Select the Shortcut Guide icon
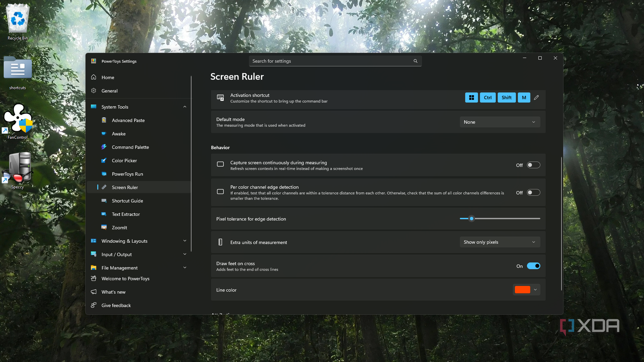This screenshot has width=644, height=362. pyautogui.click(x=104, y=201)
